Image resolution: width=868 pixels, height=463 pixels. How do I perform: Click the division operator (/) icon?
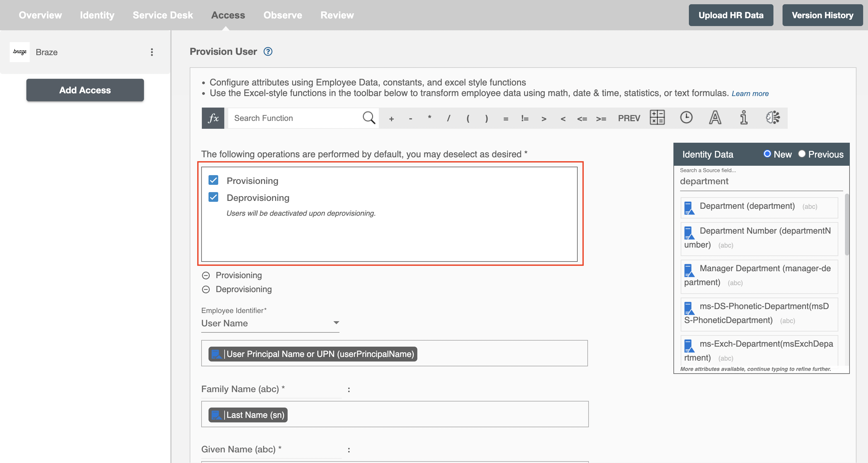(x=449, y=118)
